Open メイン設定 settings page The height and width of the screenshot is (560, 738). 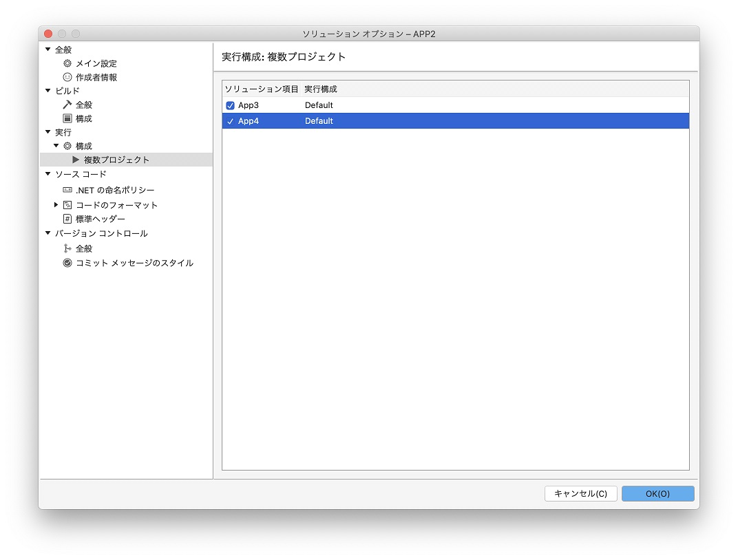tap(96, 63)
